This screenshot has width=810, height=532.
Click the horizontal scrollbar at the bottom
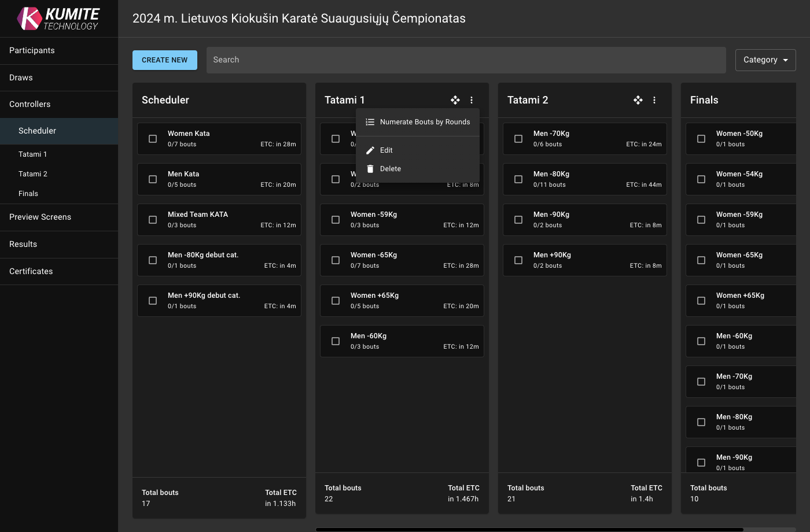(x=529, y=529)
